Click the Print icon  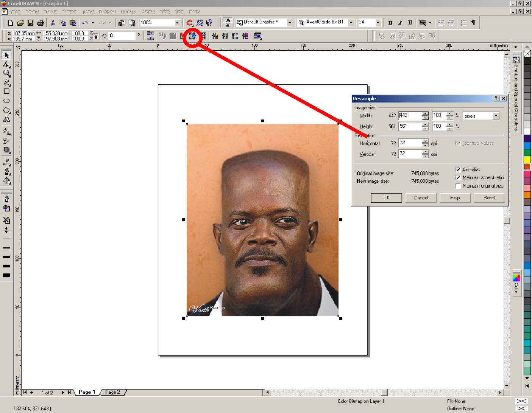40,23
